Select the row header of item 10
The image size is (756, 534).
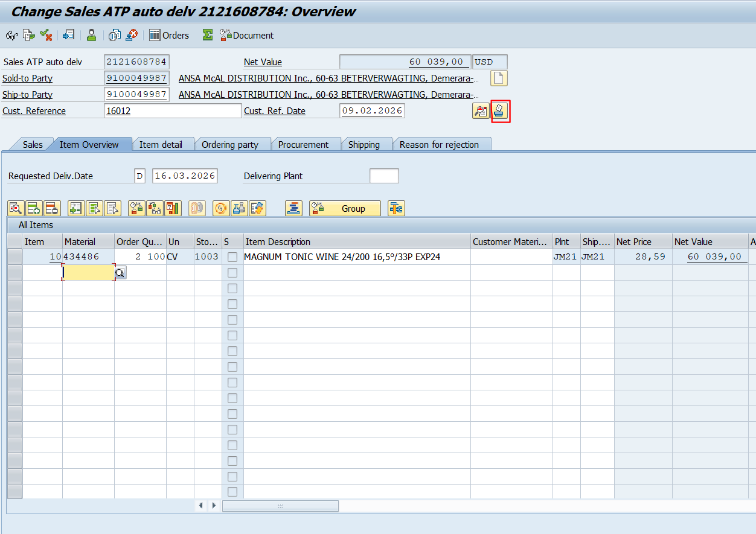coord(14,257)
